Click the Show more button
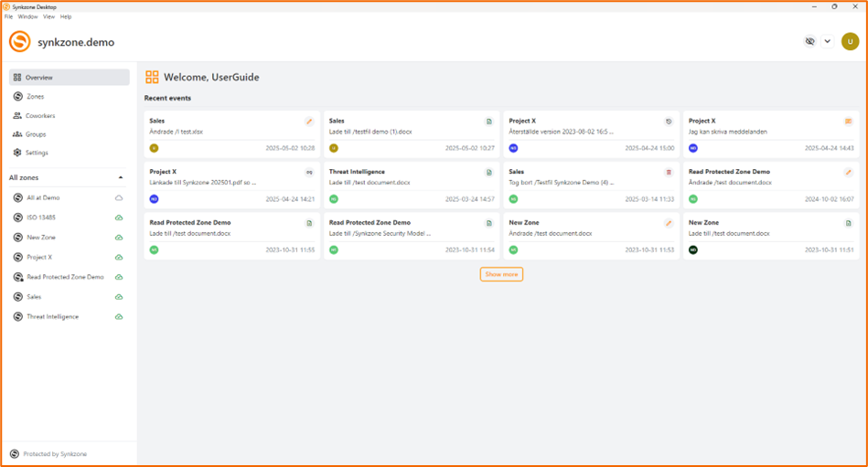Viewport: 868px width, 467px height. pos(501,274)
